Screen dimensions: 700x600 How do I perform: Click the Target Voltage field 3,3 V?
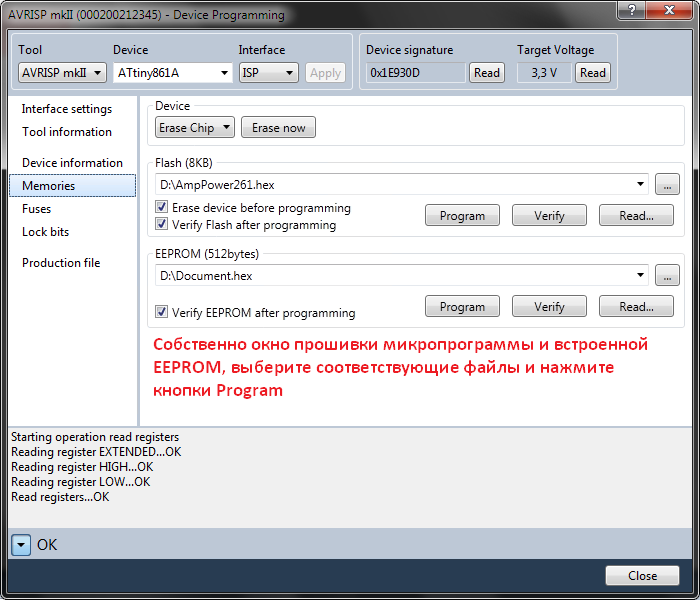pos(544,73)
